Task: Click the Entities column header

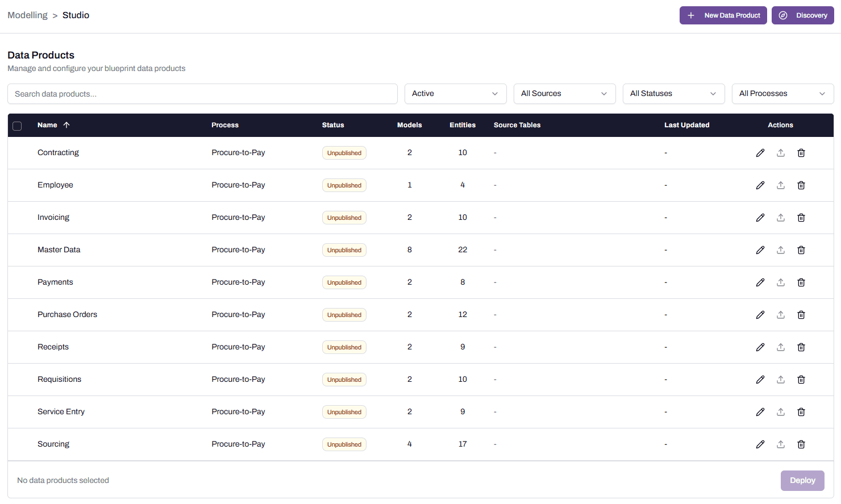Action: tap(463, 125)
